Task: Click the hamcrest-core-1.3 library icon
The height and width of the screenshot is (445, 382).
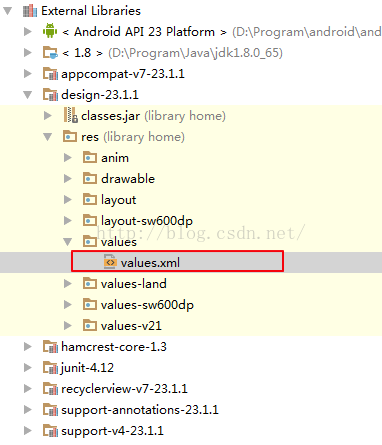Action: (50, 347)
